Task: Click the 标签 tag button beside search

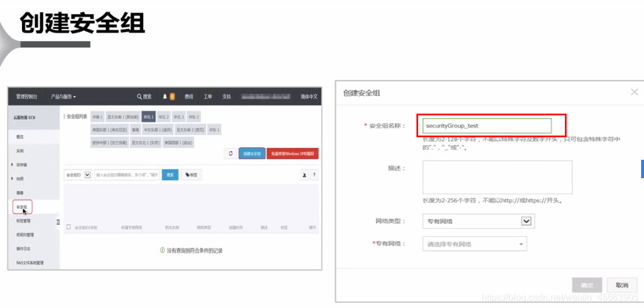Action: pos(191,175)
